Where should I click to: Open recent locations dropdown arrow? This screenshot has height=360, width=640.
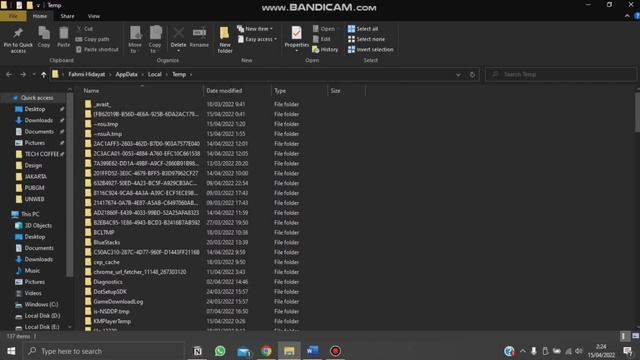point(33,74)
